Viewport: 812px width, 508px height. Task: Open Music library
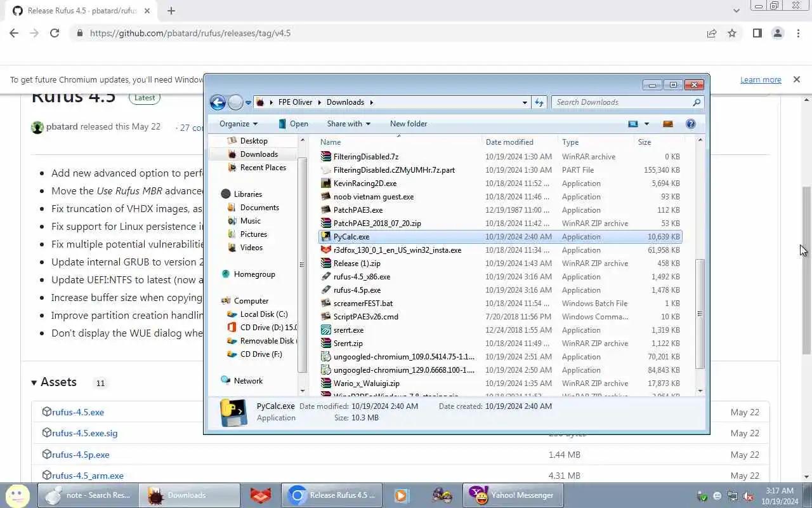coord(250,221)
